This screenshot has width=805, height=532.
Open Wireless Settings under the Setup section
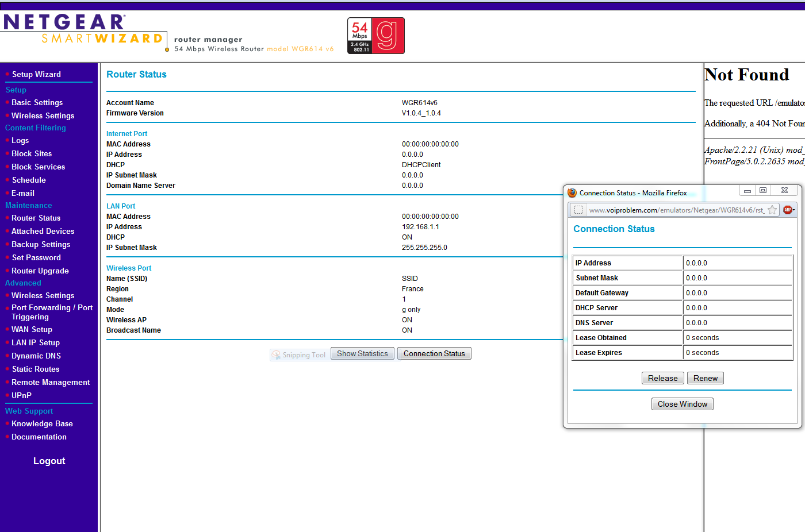click(43, 116)
